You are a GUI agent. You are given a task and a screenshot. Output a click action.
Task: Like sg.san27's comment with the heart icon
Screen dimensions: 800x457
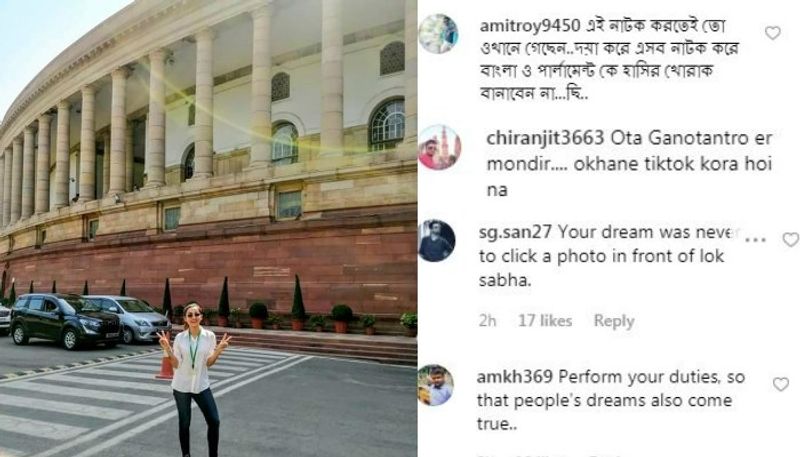click(790, 239)
